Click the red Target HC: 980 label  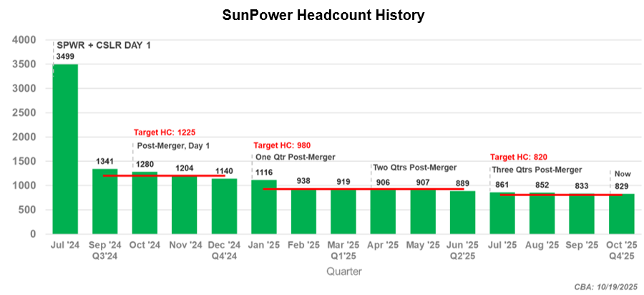click(x=281, y=144)
